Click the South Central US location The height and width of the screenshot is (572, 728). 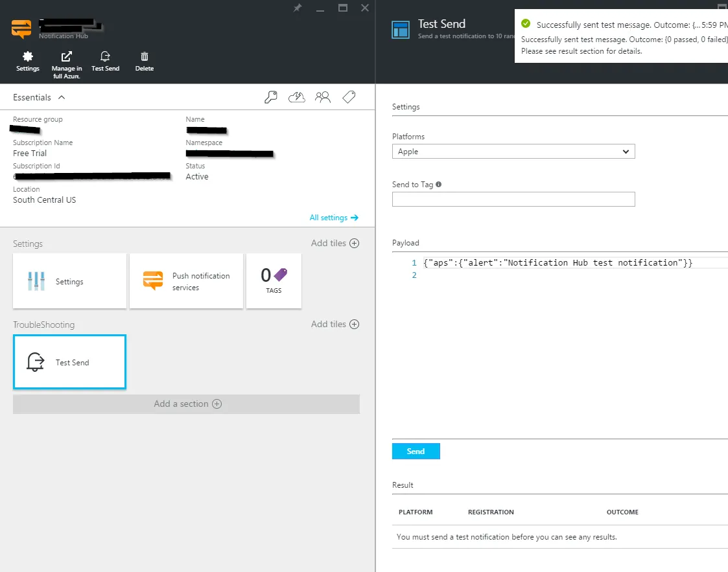(x=45, y=200)
